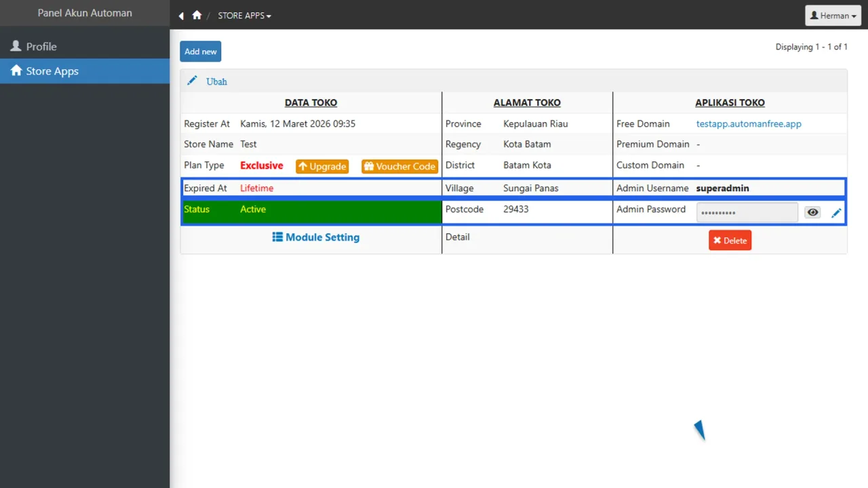Click the "Batam Kota" district value
The width and height of the screenshot is (868, 488).
(x=527, y=165)
